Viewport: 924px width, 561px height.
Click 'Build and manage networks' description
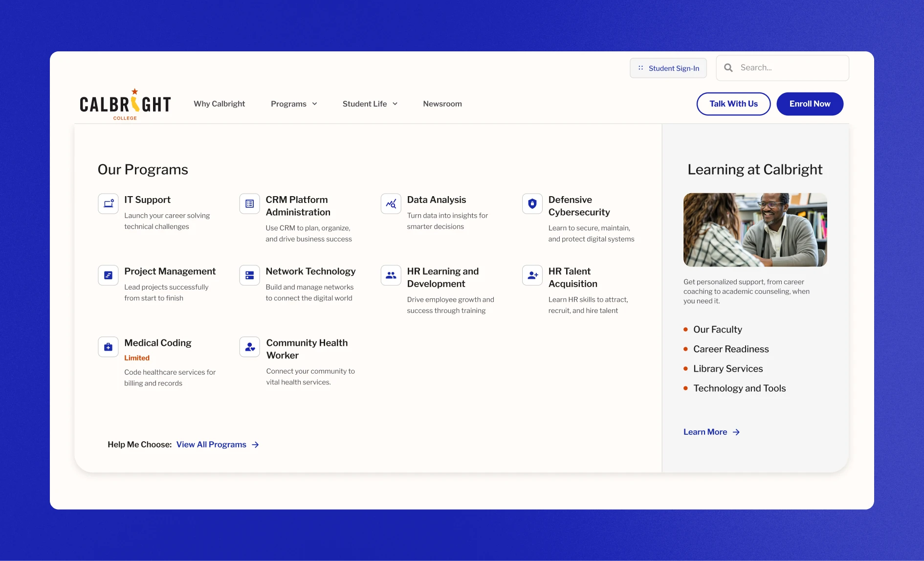click(x=309, y=292)
